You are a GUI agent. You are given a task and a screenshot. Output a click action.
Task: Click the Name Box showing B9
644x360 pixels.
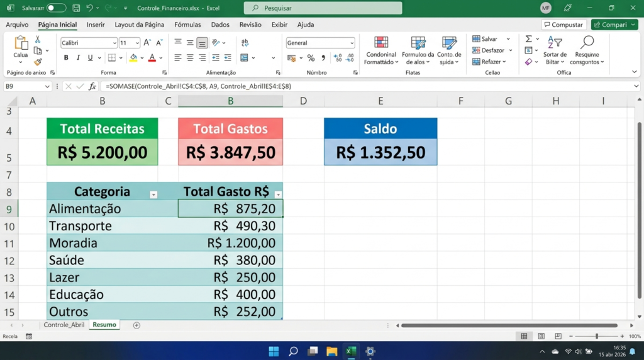pyautogui.click(x=26, y=86)
